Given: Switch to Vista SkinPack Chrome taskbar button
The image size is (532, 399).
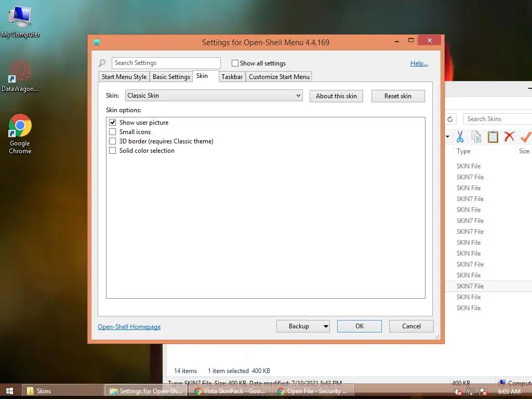Looking at the screenshot, I should coord(230,391).
